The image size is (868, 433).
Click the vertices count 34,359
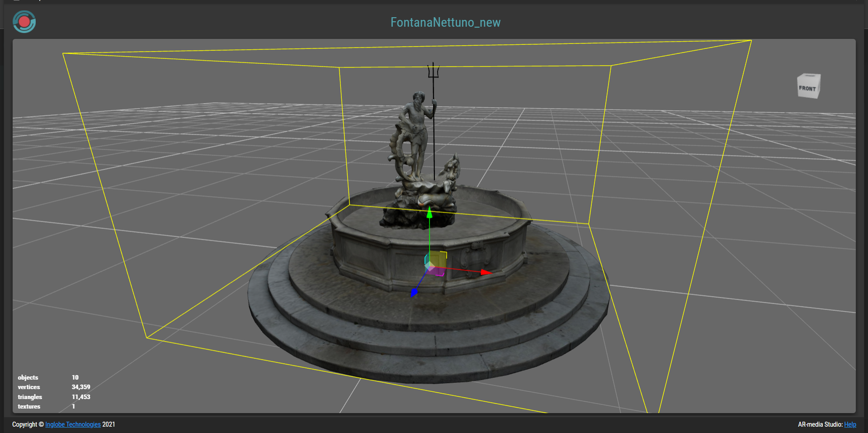point(81,387)
